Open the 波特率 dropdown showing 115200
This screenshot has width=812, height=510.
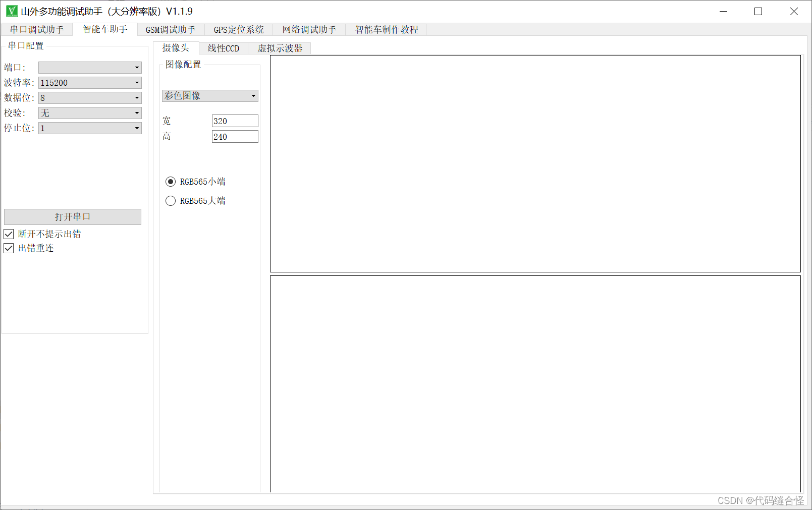click(90, 83)
